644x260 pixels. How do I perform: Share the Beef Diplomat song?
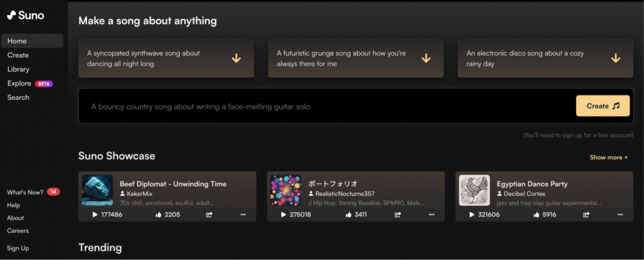point(209,214)
